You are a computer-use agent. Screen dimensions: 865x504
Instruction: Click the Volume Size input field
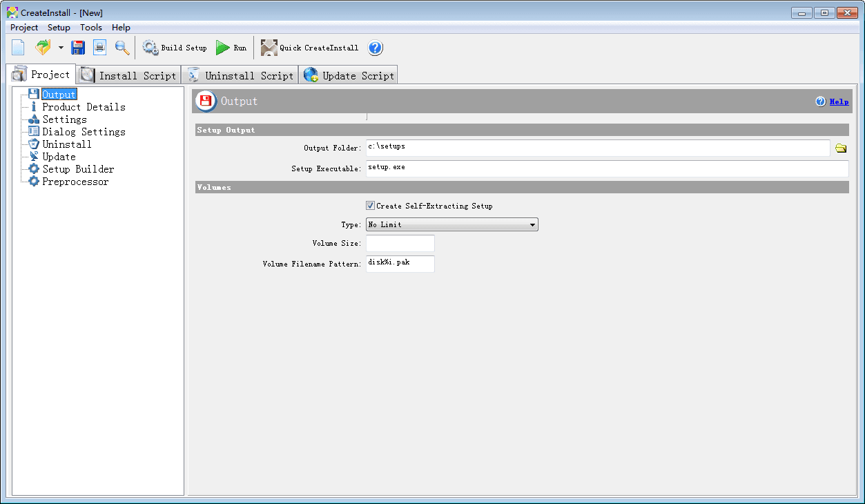tap(400, 243)
